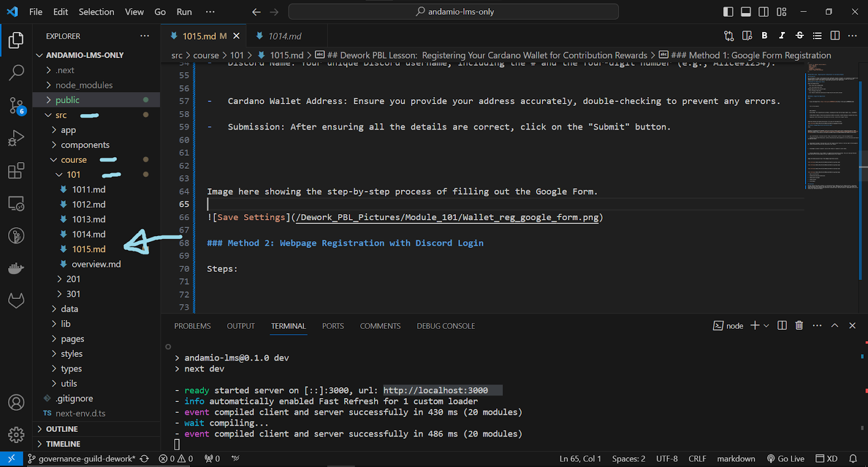
Task: Open the Source Control view
Action: click(16, 105)
